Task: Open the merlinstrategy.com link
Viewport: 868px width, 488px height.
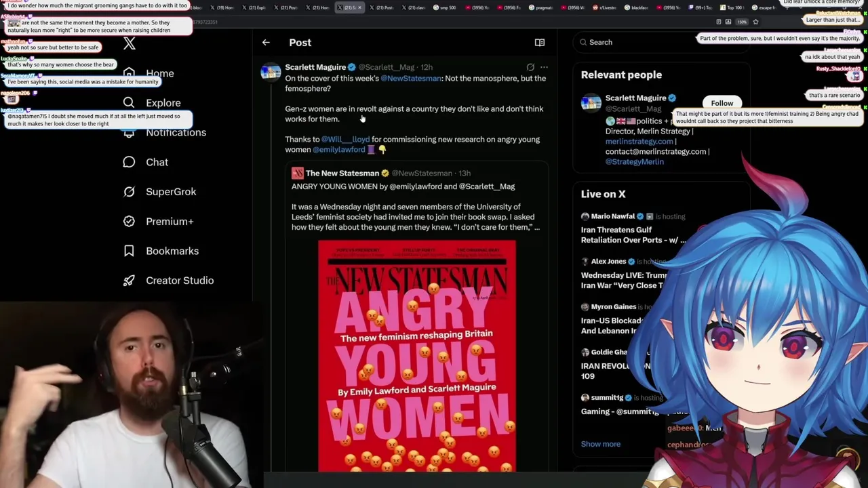Action: [x=639, y=142]
